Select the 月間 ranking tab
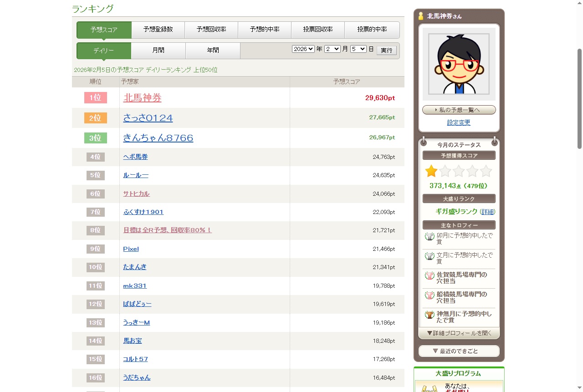This screenshot has width=583, height=392. pyautogui.click(x=158, y=51)
